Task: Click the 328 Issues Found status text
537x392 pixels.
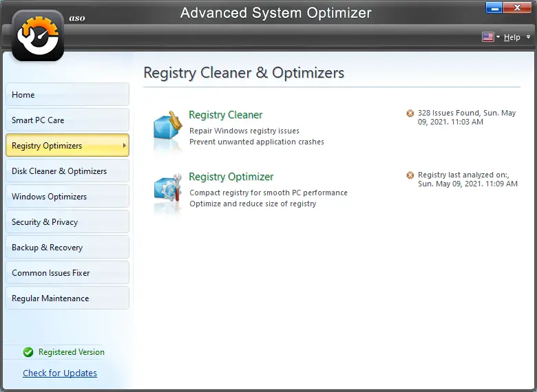Action: pos(467,118)
